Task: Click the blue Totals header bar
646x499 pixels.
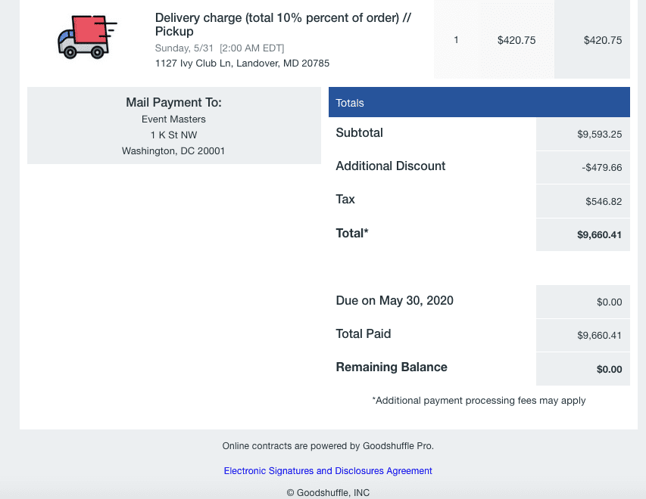Action: click(479, 102)
